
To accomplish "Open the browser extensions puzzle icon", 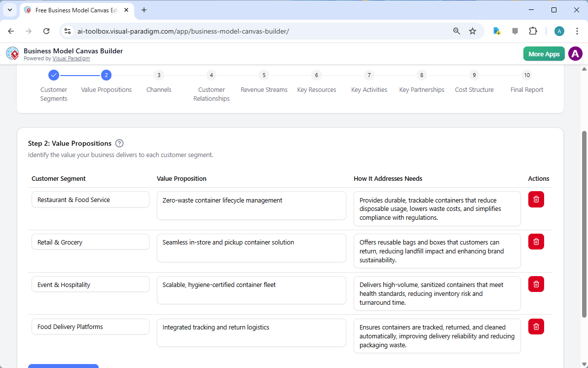I will [533, 31].
